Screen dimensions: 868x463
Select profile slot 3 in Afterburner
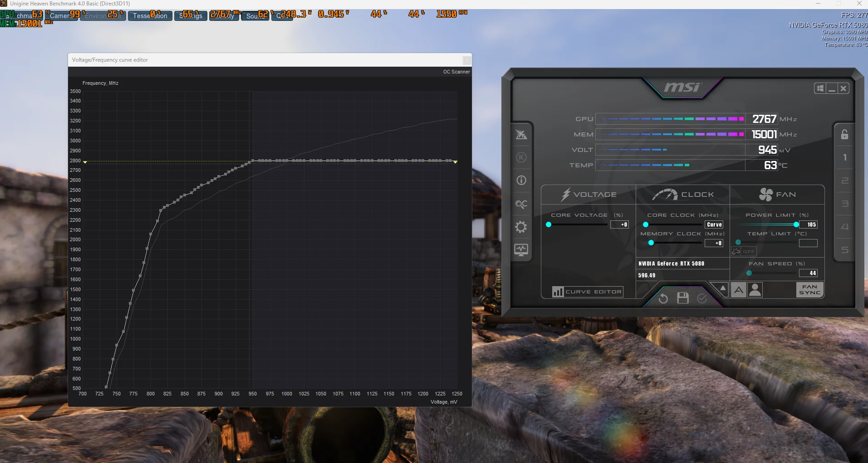pos(844,204)
